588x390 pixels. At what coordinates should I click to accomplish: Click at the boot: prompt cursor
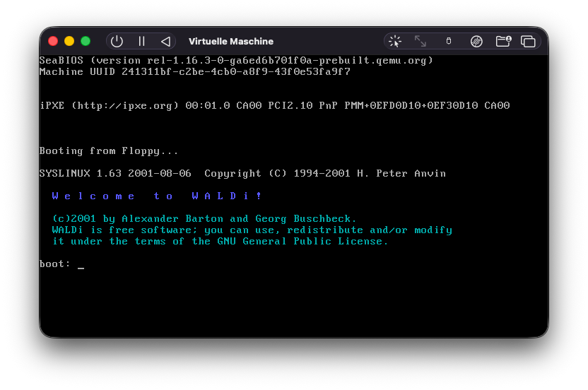coord(81,264)
